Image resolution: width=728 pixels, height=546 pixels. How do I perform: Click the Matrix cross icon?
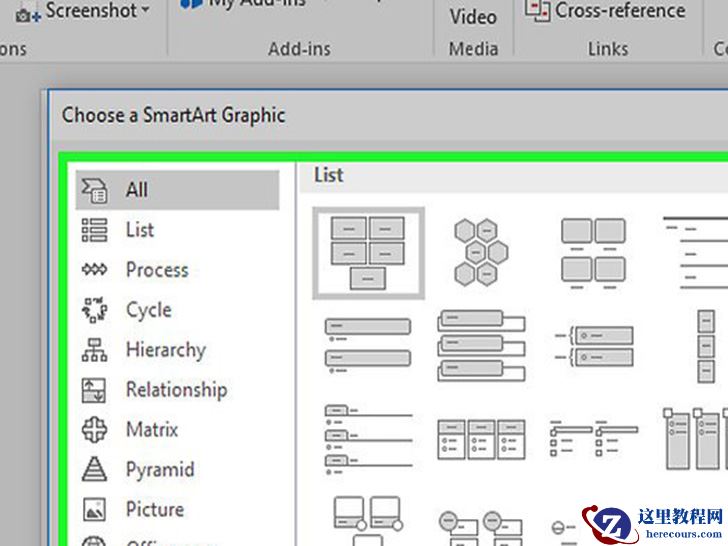[95, 429]
